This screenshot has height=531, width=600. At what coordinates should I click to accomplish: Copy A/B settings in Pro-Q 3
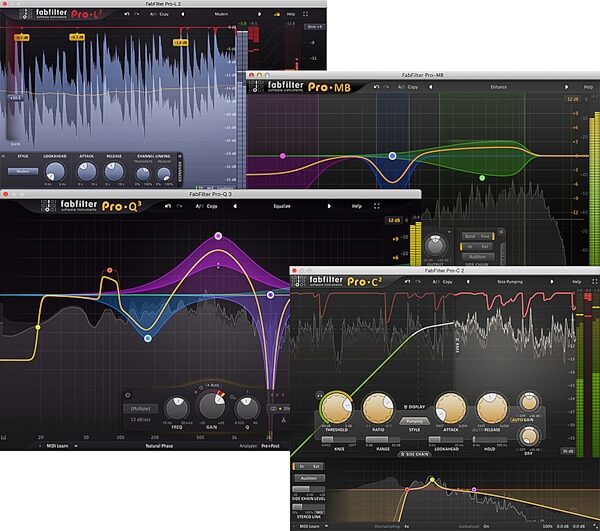(212, 206)
